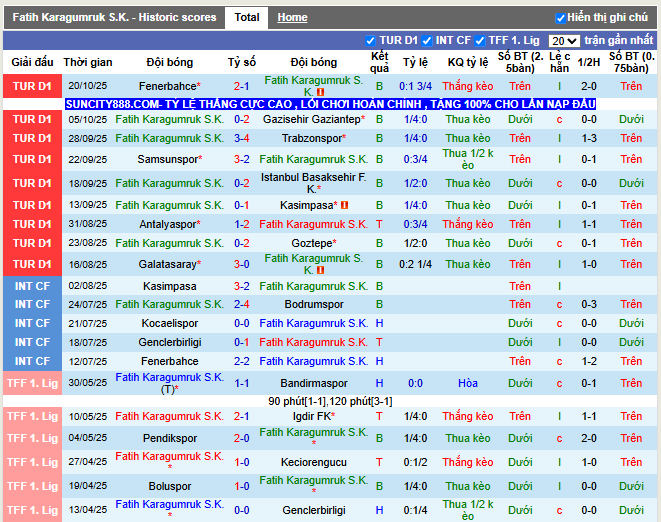Screen dimensions: 661x522
Task: Click red card icon beside Kasimpasa on 13/09/25
Action: 344,205
